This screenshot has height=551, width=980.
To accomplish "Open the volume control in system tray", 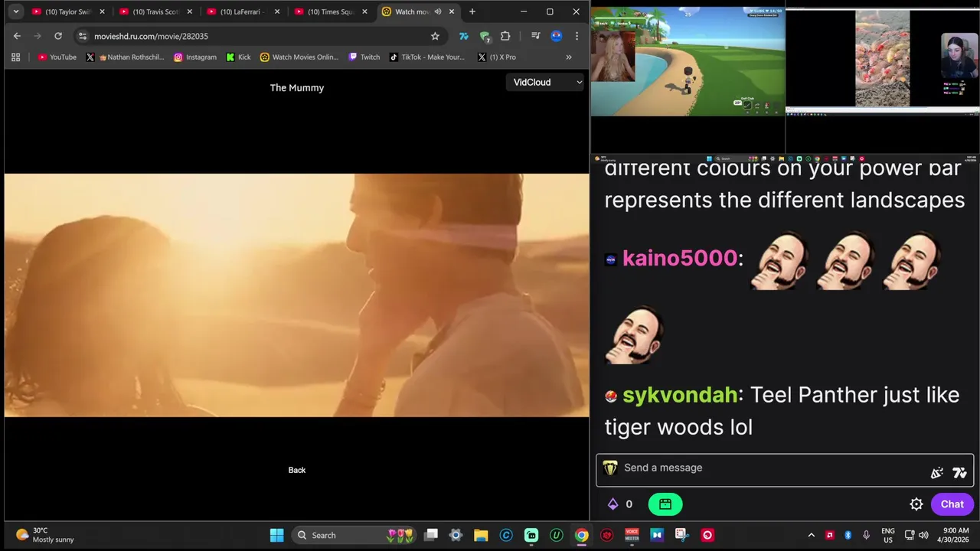I will pyautogui.click(x=923, y=535).
